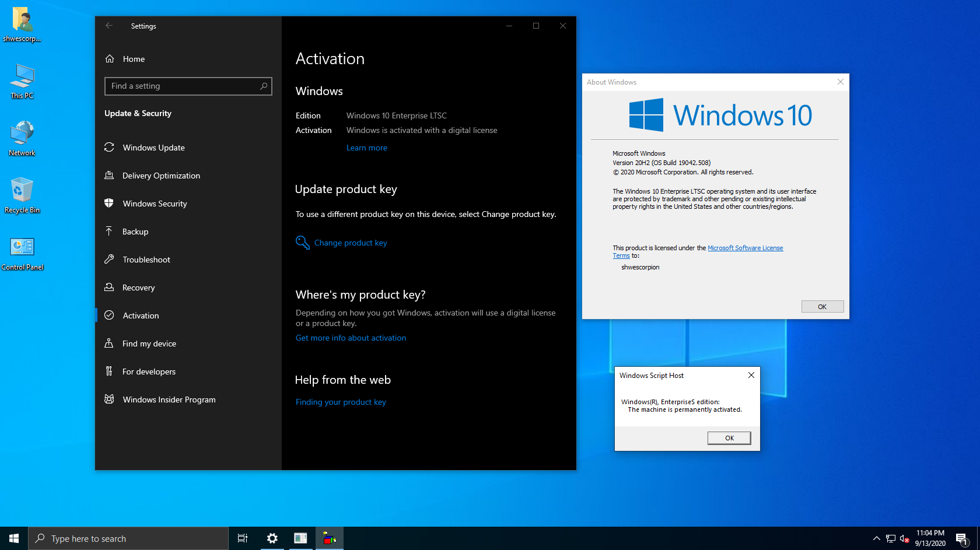Viewport: 980px width, 550px height.
Task: Select the Recycle Bin desktop icon
Action: [x=22, y=196]
